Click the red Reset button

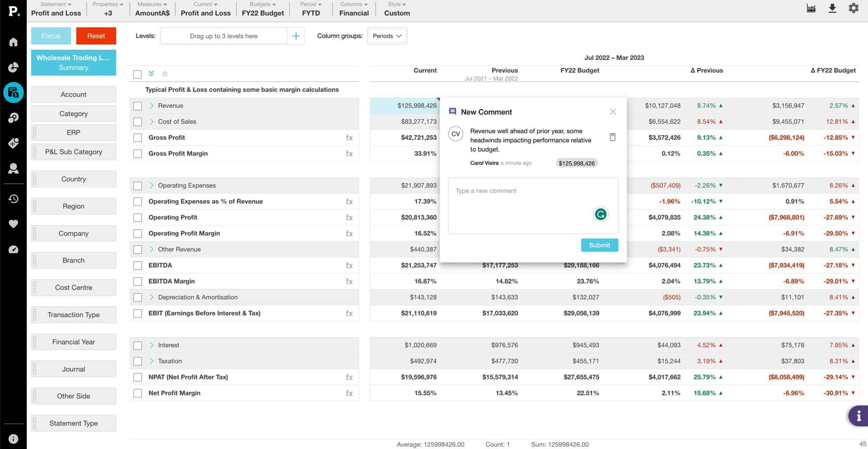click(x=96, y=36)
